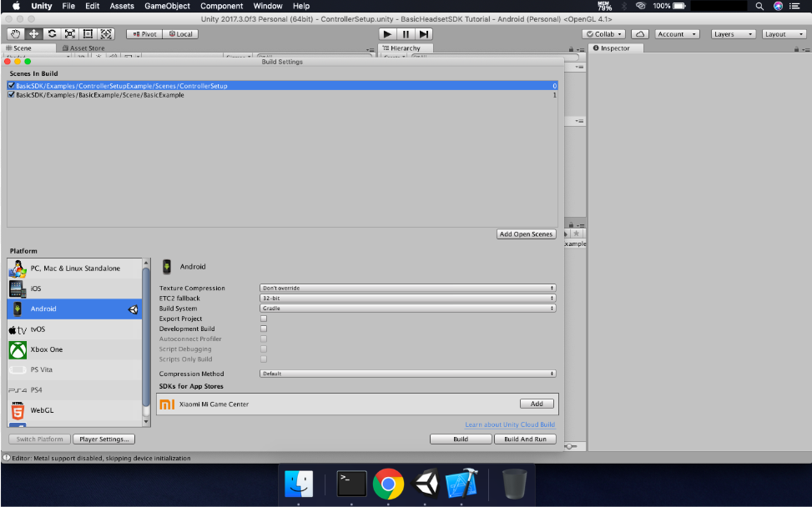This screenshot has height=507, width=812.
Task: Select the PS Vita platform
Action: (x=74, y=369)
